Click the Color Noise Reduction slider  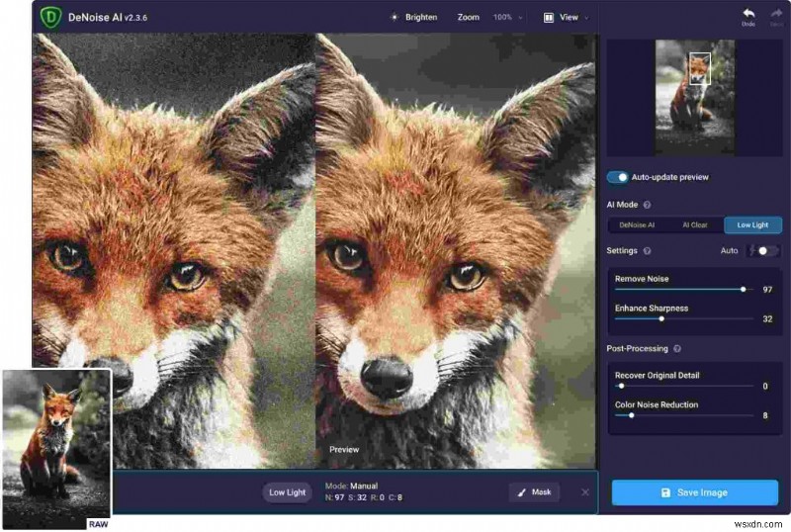pos(683,415)
